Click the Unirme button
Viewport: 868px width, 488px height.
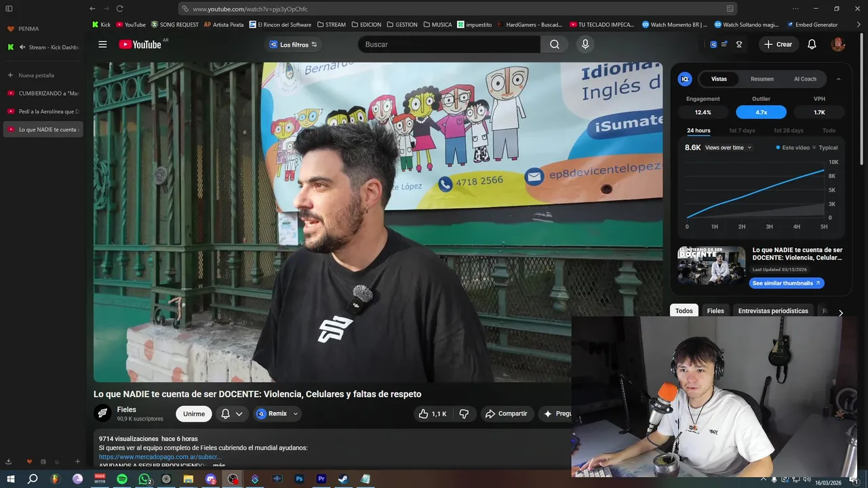click(x=194, y=413)
